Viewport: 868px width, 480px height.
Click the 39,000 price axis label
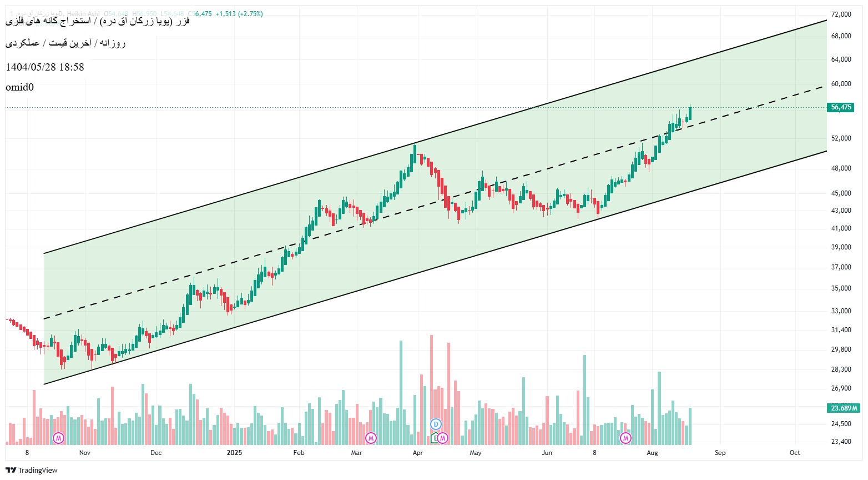click(x=841, y=247)
